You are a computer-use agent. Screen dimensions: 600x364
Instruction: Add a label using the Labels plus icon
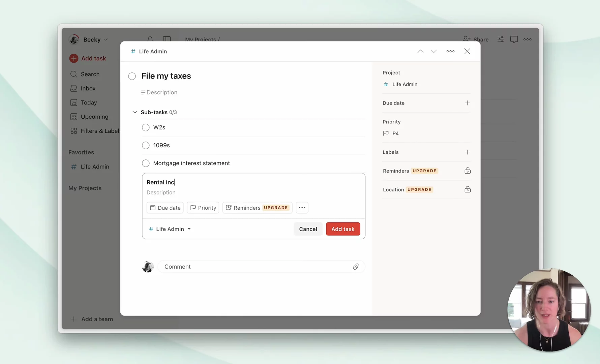click(467, 152)
